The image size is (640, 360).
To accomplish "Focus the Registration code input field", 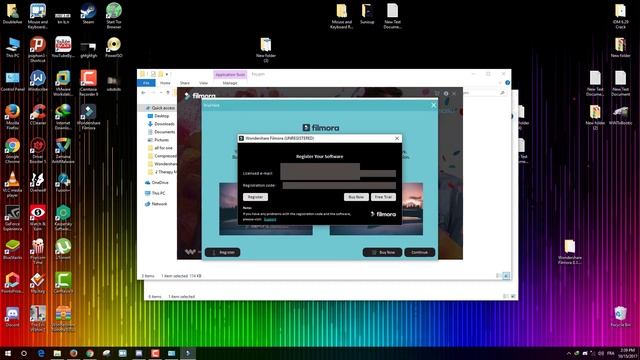I will coord(339,185).
